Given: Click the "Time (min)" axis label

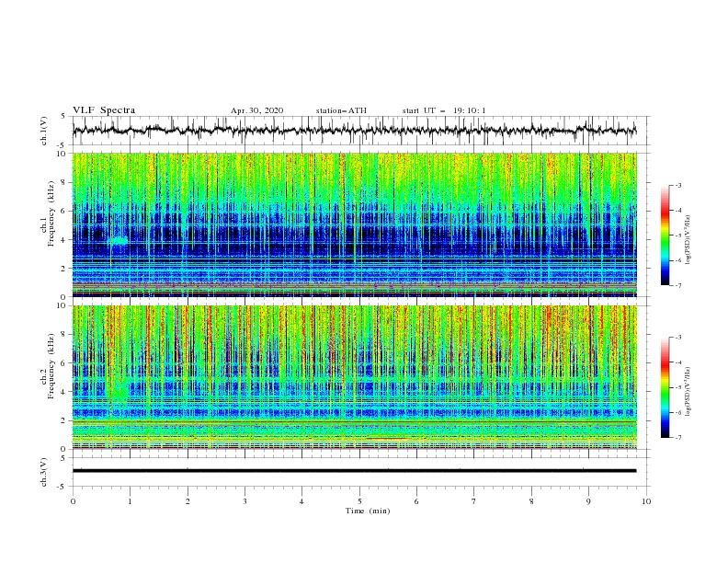Looking at the screenshot, I should tap(368, 511).
